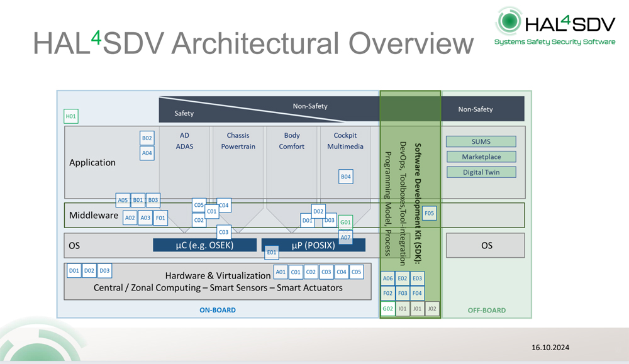Click the D02 tag in the Middleware layer
The height and width of the screenshot is (364, 629).
[318, 211]
